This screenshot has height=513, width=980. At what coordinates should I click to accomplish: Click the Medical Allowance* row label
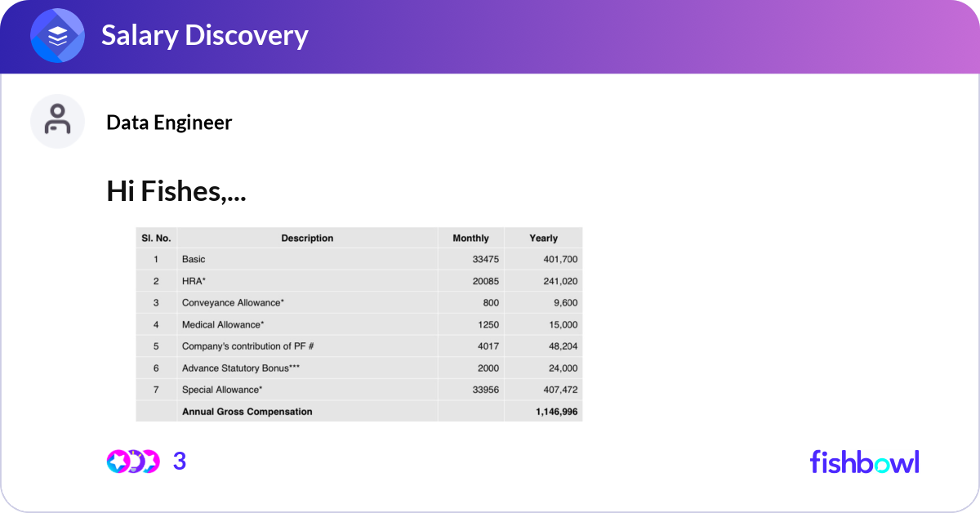[x=223, y=325]
